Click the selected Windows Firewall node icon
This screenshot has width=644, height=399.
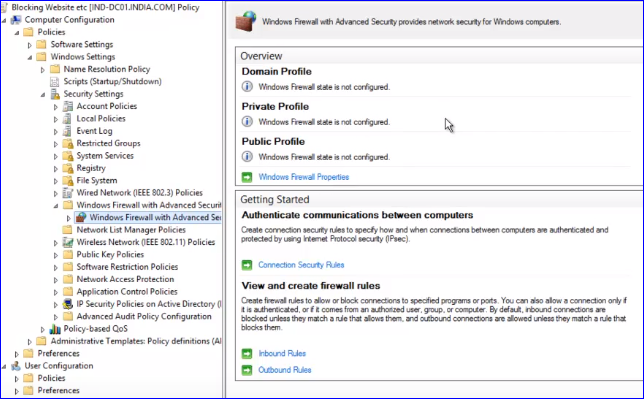coord(81,217)
